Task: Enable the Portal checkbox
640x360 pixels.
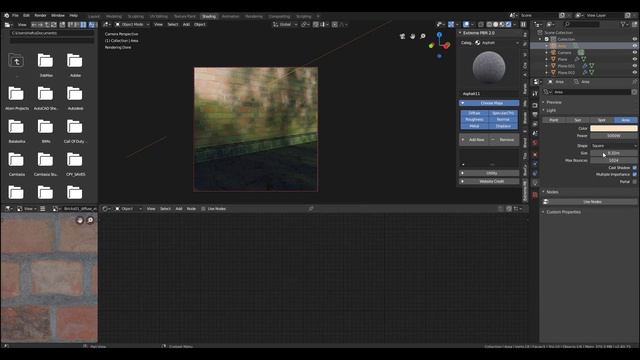Action: 635,182
